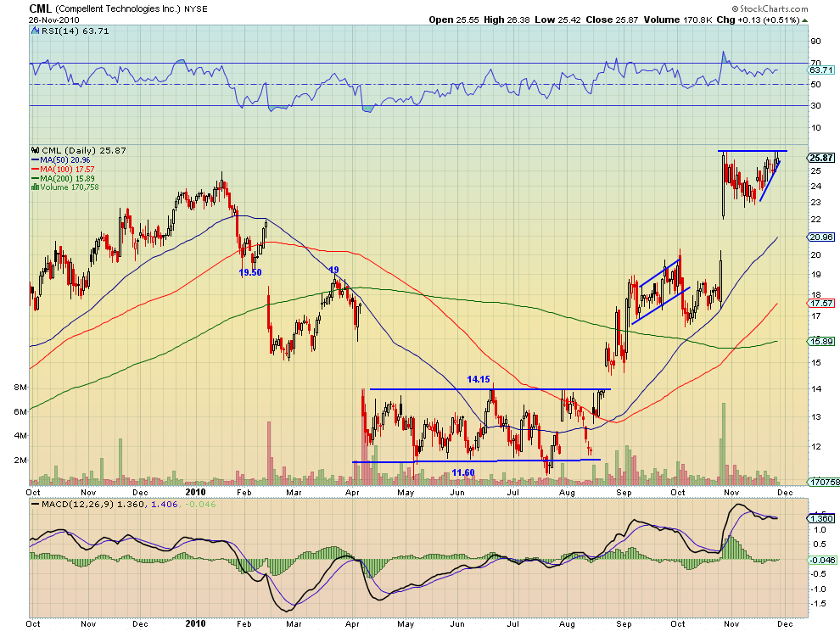The image size is (840, 631).
Task: Click the blue line marker for MA(50)
Action: pos(36,160)
